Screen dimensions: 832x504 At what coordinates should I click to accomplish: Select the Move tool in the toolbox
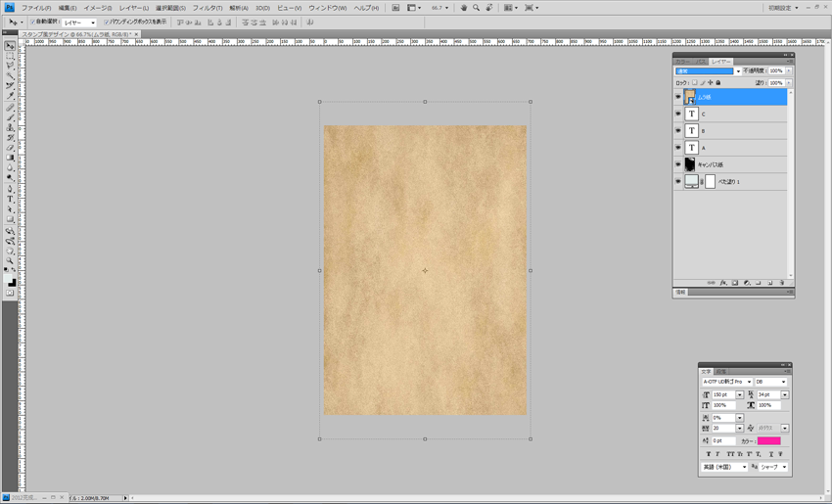[10, 46]
